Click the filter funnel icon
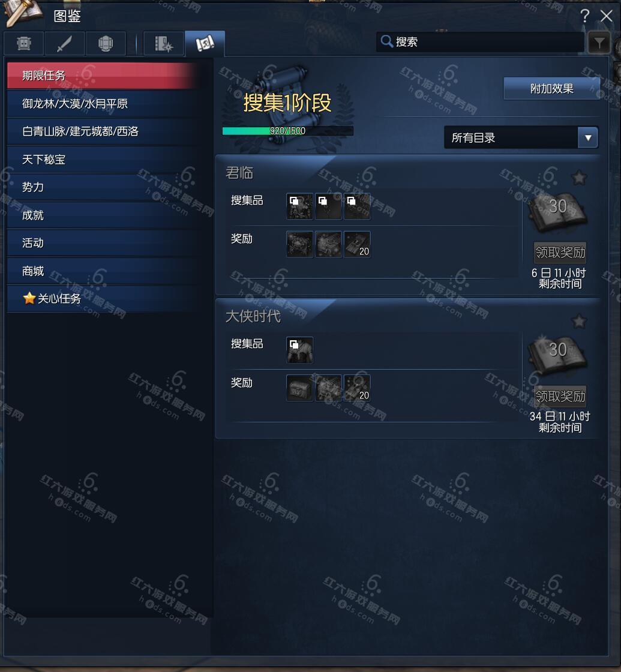 click(x=599, y=43)
